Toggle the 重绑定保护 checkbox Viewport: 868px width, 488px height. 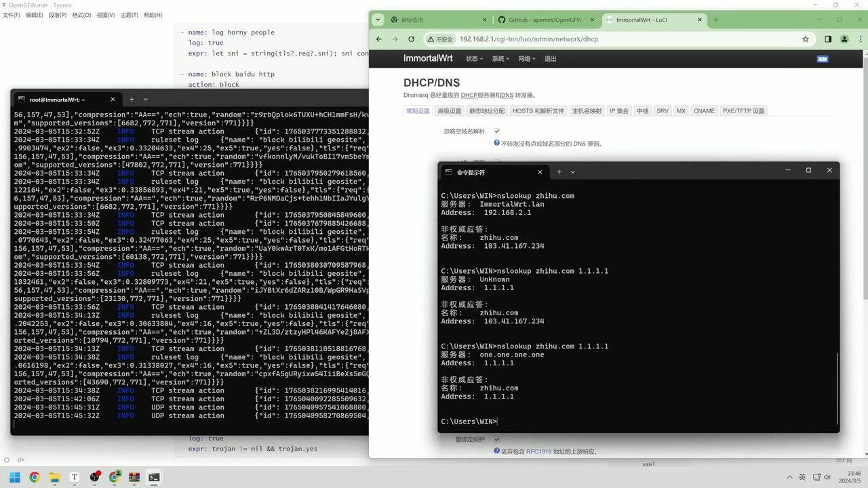pos(497,439)
